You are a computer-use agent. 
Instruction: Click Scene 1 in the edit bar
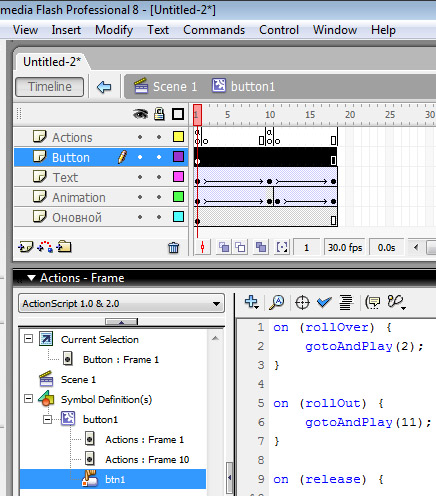(175, 87)
